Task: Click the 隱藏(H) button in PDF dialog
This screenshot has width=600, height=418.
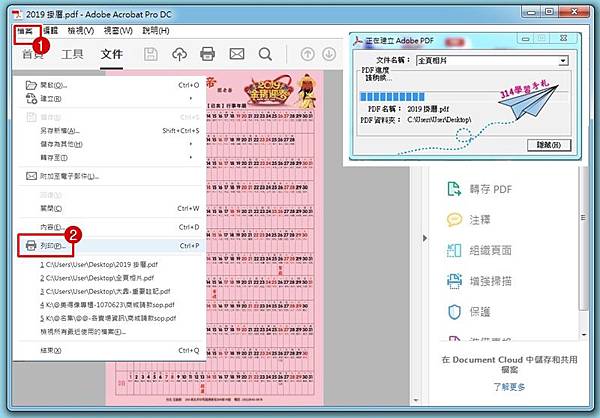Action: (549, 145)
